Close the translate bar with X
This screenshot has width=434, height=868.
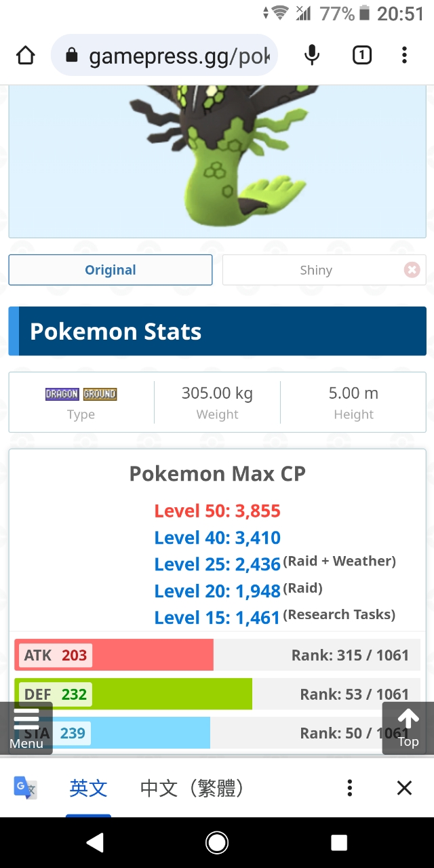[x=404, y=787]
